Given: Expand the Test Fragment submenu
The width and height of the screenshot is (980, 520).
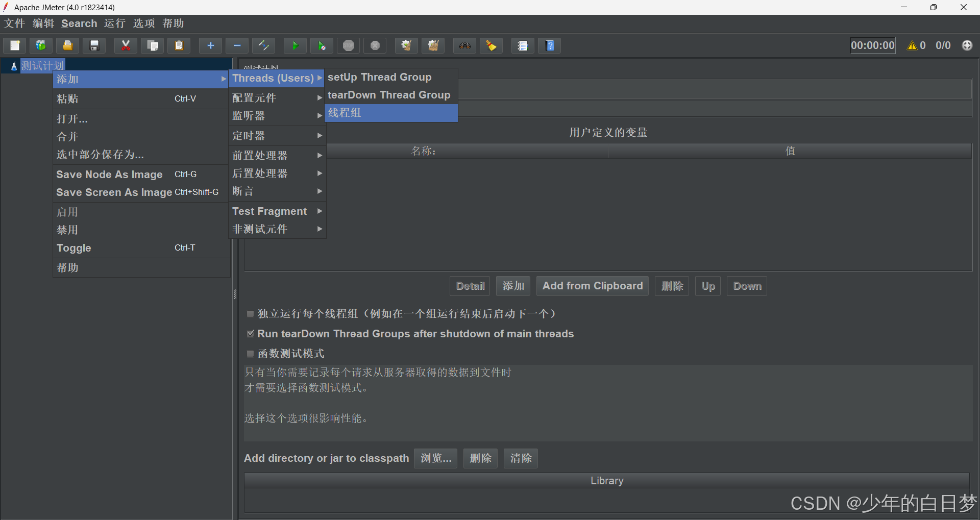Looking at the screenshot, I should [x=277, y=211].
